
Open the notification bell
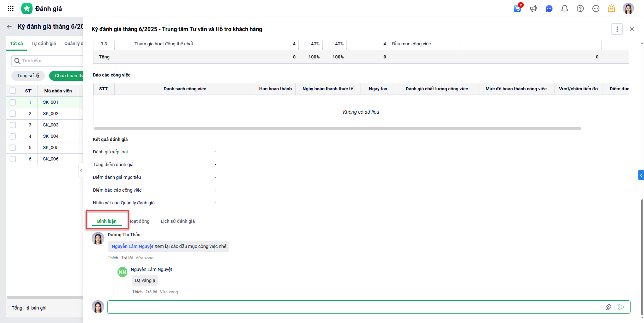click(x=564, y=8)
